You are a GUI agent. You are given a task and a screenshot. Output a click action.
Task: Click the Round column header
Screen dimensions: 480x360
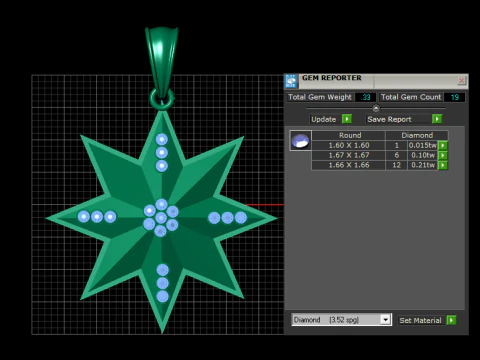tap(350, 135)
